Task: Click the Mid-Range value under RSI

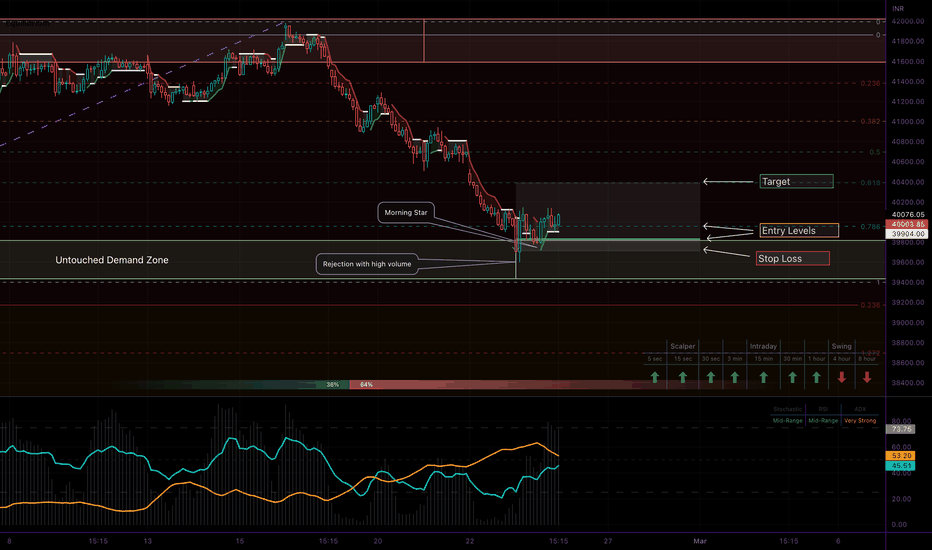Action: (823, 420)
